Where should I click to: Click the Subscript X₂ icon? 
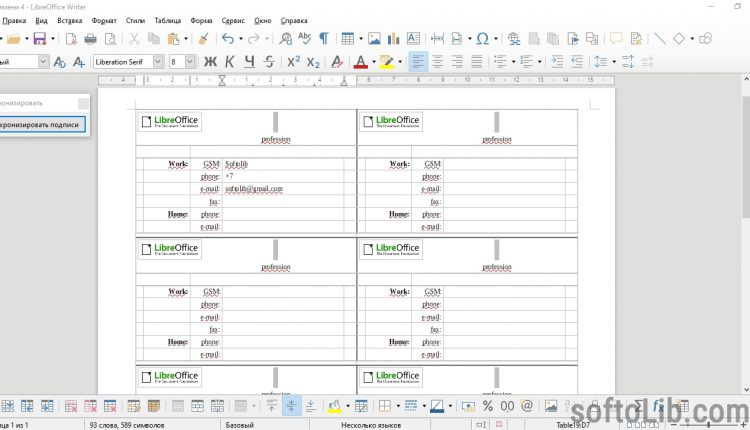(x=313, y=62)
